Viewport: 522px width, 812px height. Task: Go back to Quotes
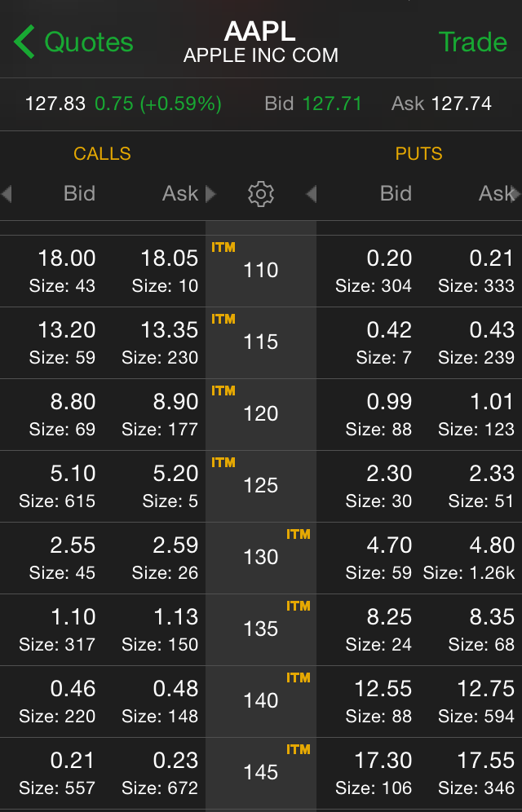pos(73,42)
